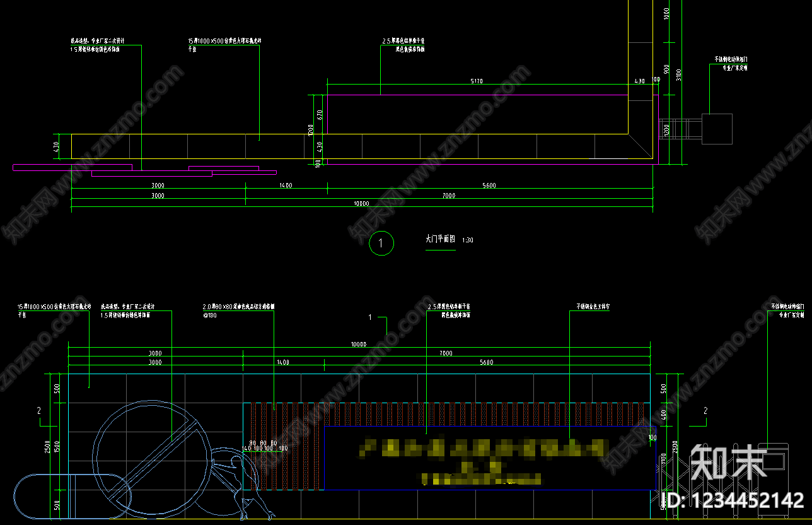Select the 7000 dimension in the plan view
The height and width of the screenshot is (525, 812).
coord(448,196)
